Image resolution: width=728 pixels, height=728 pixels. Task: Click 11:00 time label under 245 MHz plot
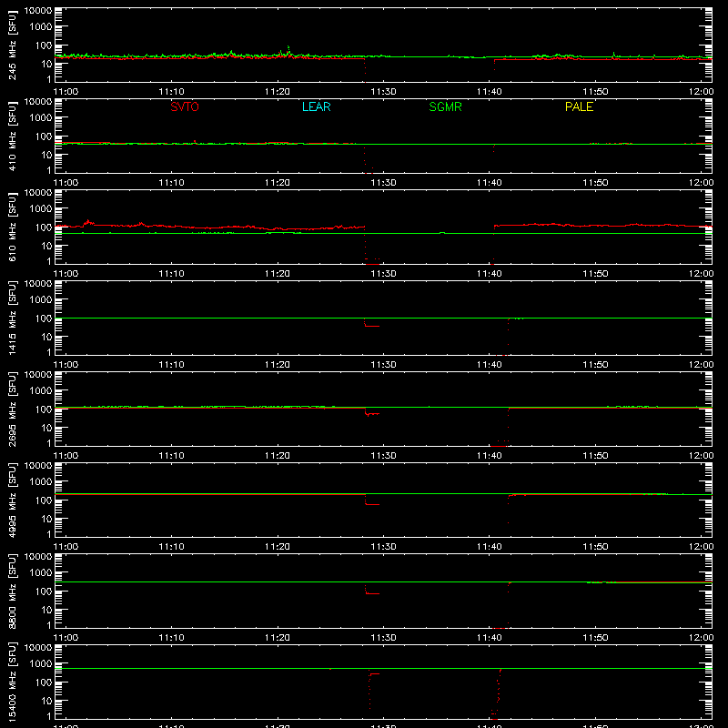tap(66, 92)
